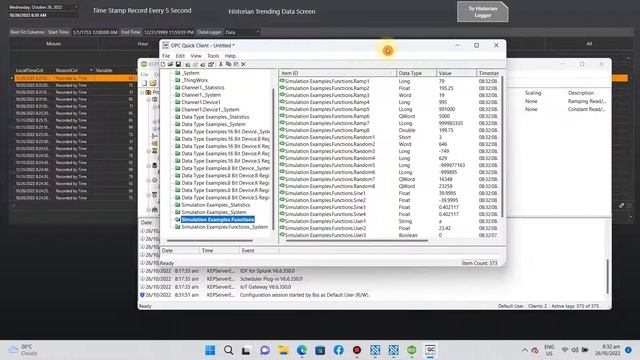The width and height of the screenshot is (640, 360).
Task: Click Start Time input field
Action: pyautogui.click(x=95, y=32)
